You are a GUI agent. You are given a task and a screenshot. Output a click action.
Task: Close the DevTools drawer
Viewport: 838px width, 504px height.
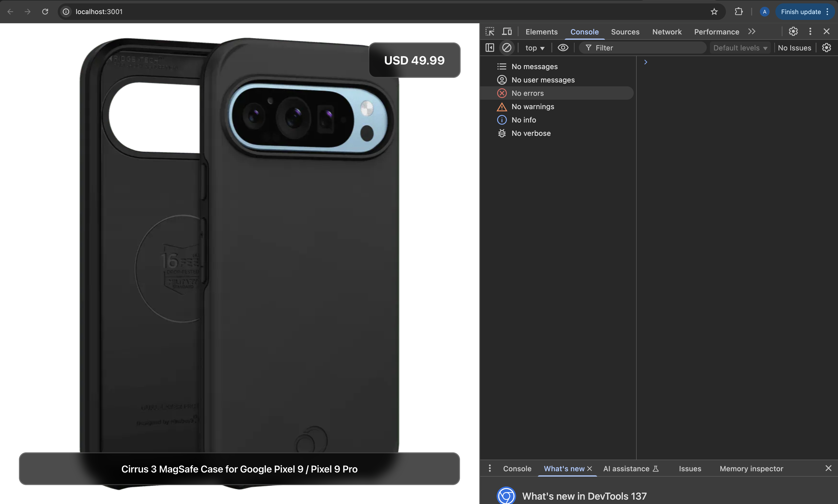[829, 468]
